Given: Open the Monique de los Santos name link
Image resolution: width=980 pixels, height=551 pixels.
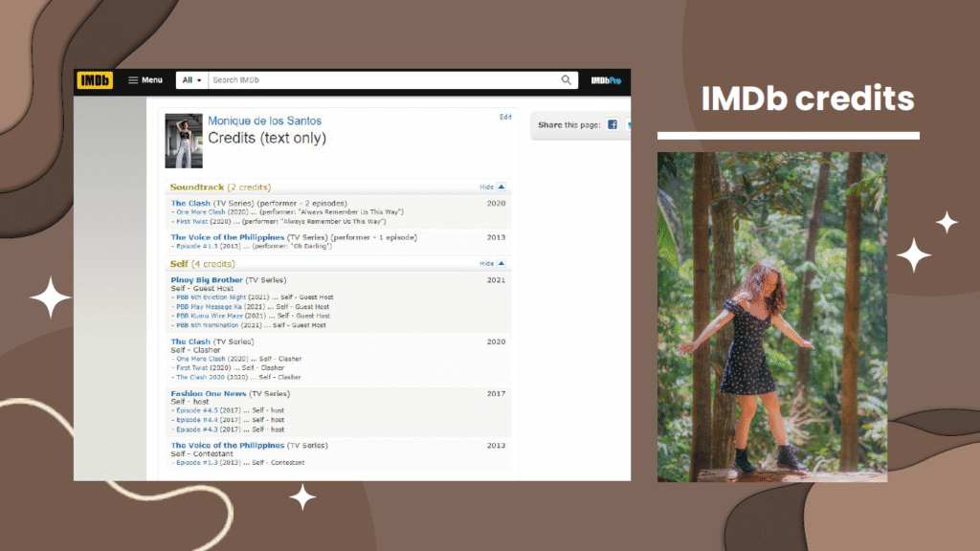Looking at the screenshot, I should point(265,121).
